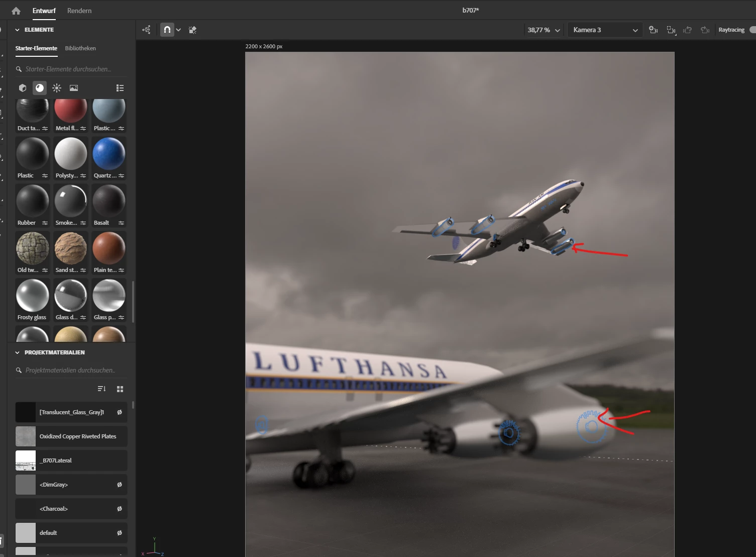Select the _B707Lateral project material
The width and height of the screenshot is (756, 557).
(71, 460)
